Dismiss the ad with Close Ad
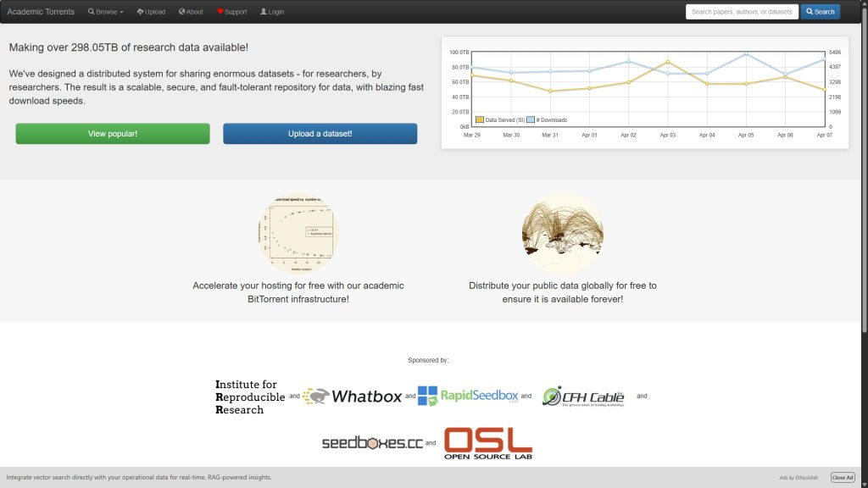 point(842,477)
